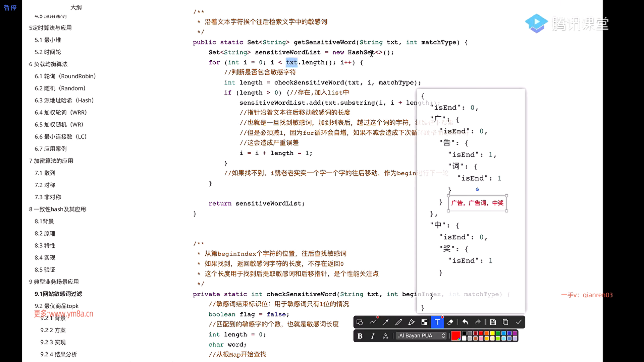Toggle italic text formatting
Viewport: 644px width, 362px height.
pos(373,336)
